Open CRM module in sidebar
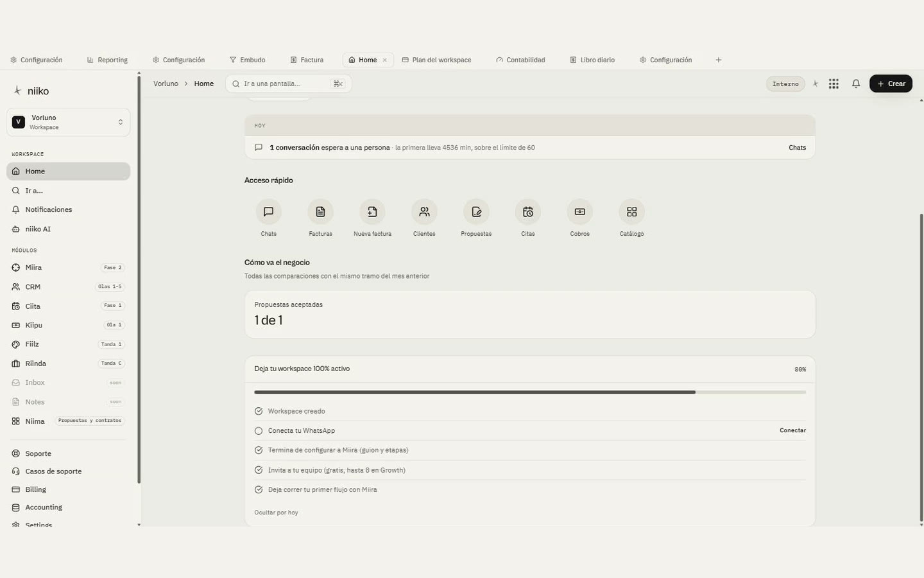 point(68,286)
